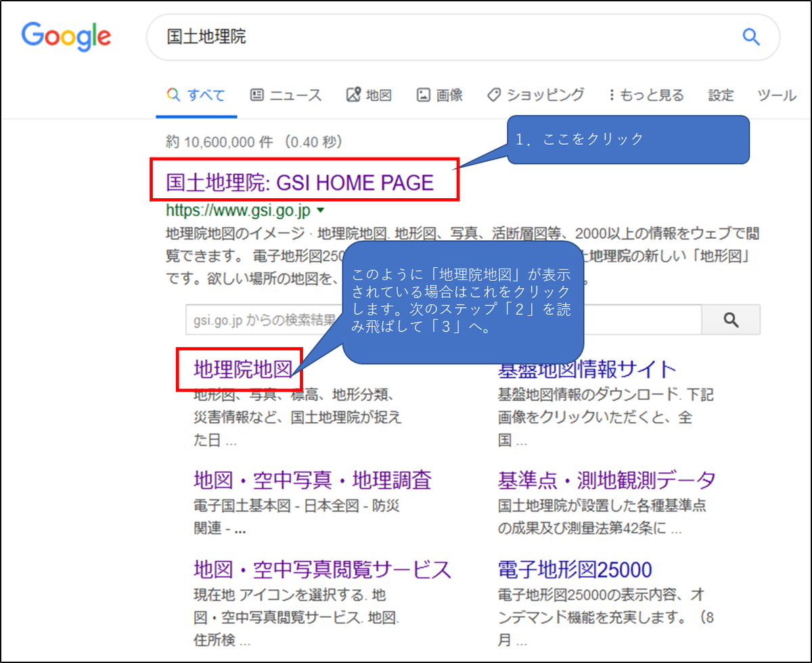Click the search box containing 国土地理院

coord(464,37)
